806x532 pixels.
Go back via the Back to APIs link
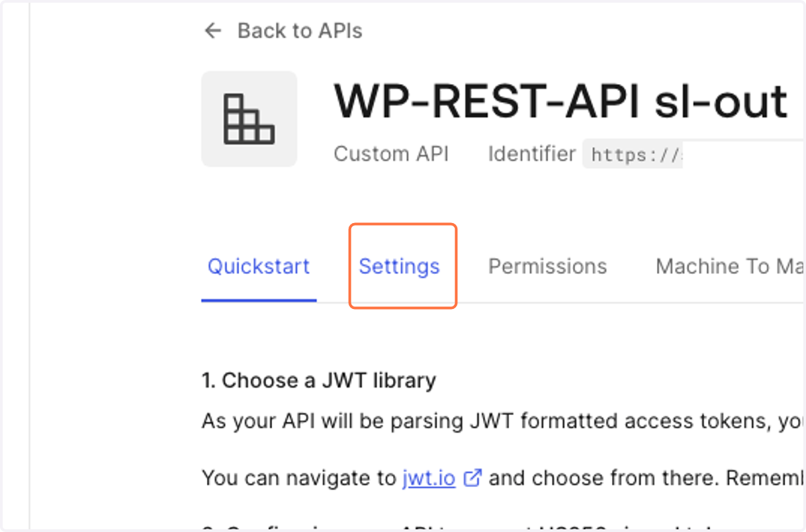click(300, 31)
